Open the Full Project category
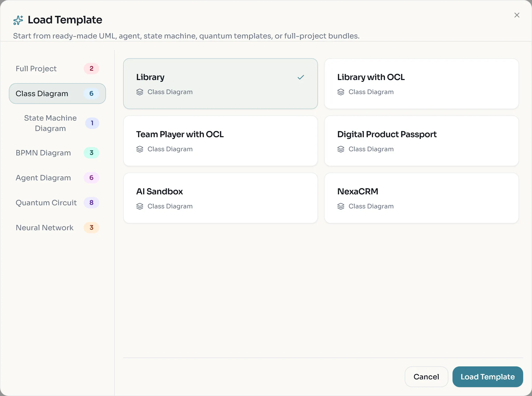This screenshot has width=532, height=396. pyautogui.click(x=57, y=69)
